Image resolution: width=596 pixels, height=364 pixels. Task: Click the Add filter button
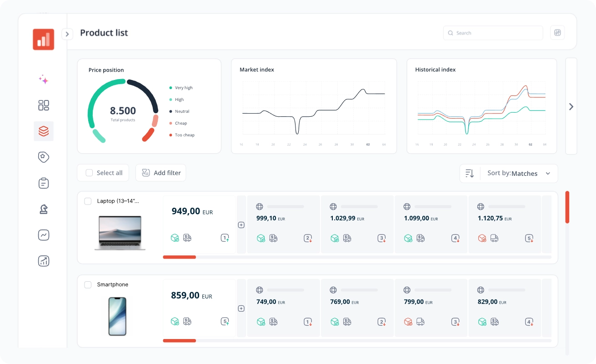(x=161, y=173)
